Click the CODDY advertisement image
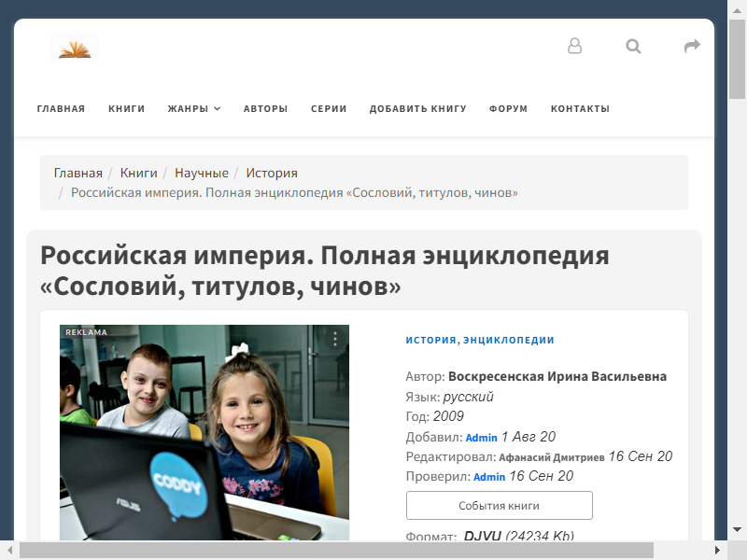Screen dimensions: 747x560 204,432
